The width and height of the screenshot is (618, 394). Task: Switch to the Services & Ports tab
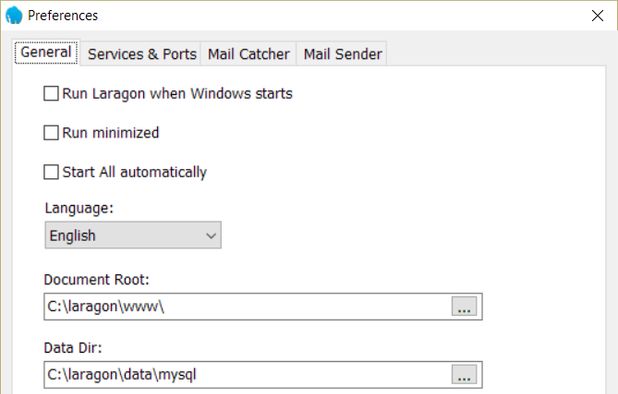point(142,54)
